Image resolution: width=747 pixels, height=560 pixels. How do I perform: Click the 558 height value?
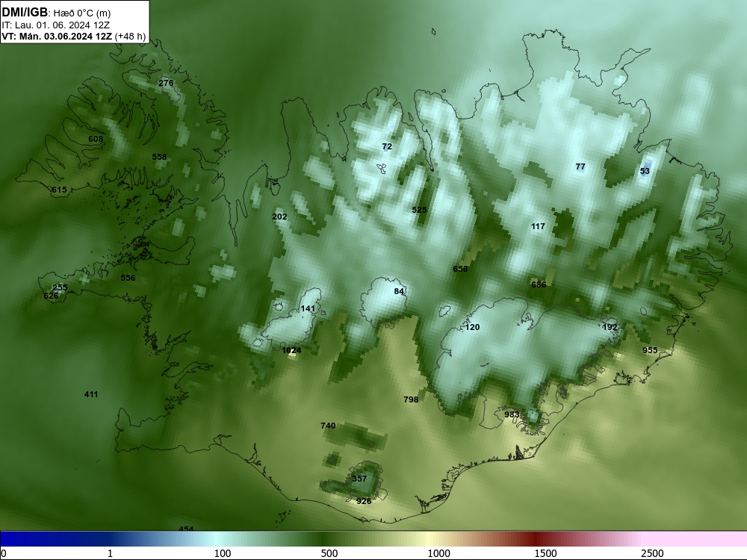[159, 157]
